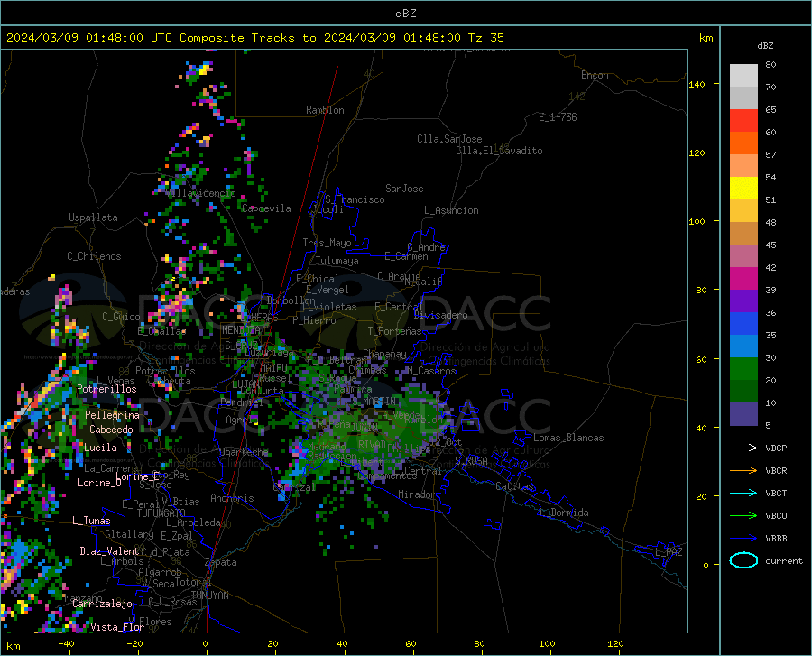812x656 pixels.
Task: Click the 'Tz 35' threshold label
Action: pyautogui.click(x=485, y=38)
